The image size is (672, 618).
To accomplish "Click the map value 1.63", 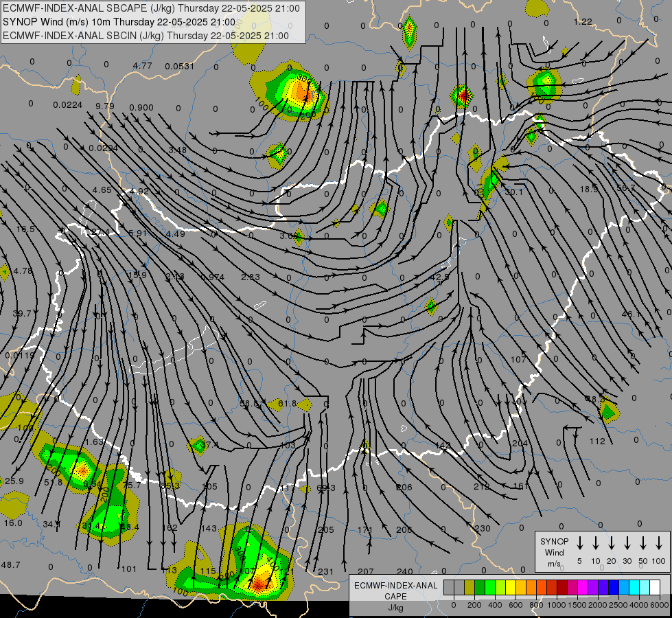I will click(95, 442).
